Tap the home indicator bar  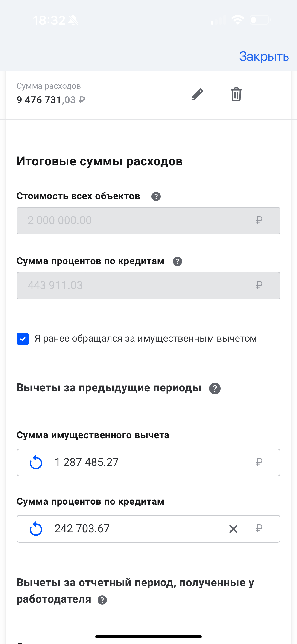pyautogui.click(x=148, y=636)
